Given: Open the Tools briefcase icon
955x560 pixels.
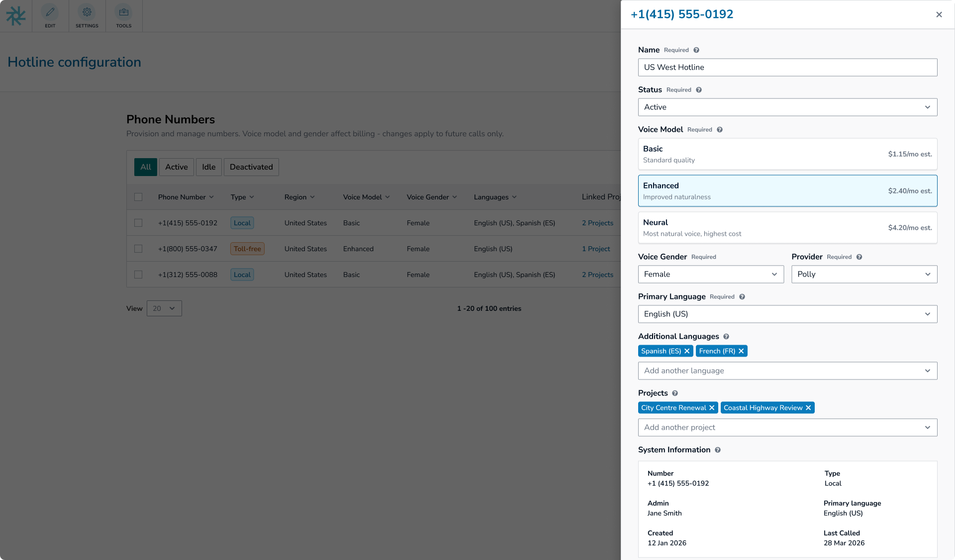Looking at the screenshot, I should [124, 12].
